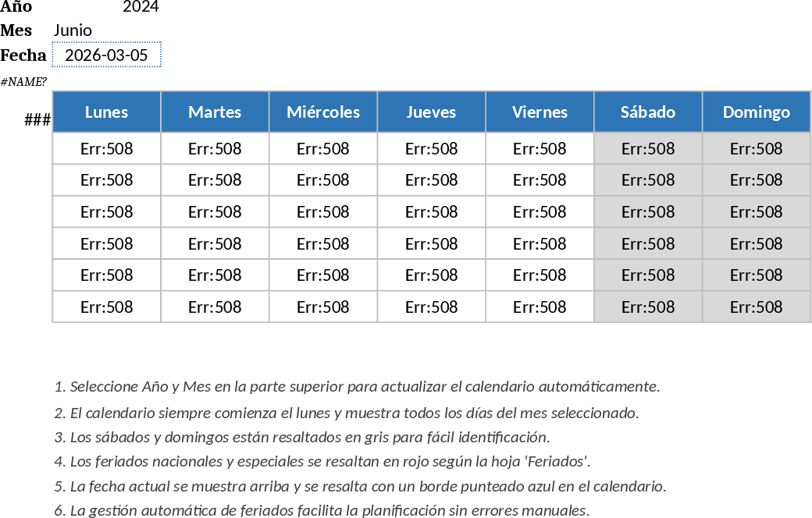Click the Año label cell
Screen dimensions: 812x518
click(16, 7)
